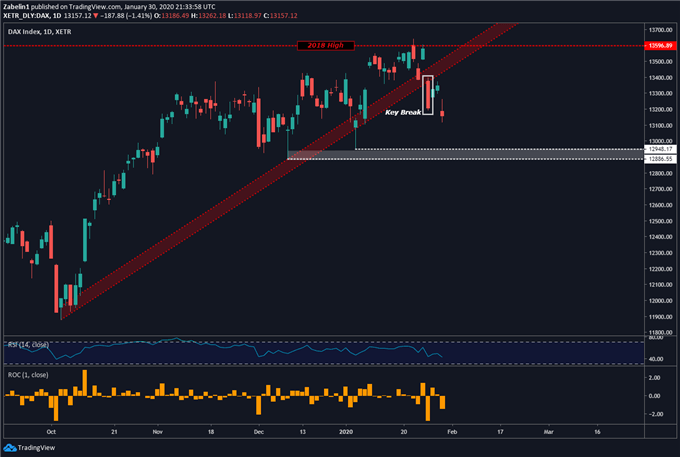This screenshot has width=680, height=457.
Task: Click the Key Break annotation text
Action: pyautogui.click(x=403, y=112)
